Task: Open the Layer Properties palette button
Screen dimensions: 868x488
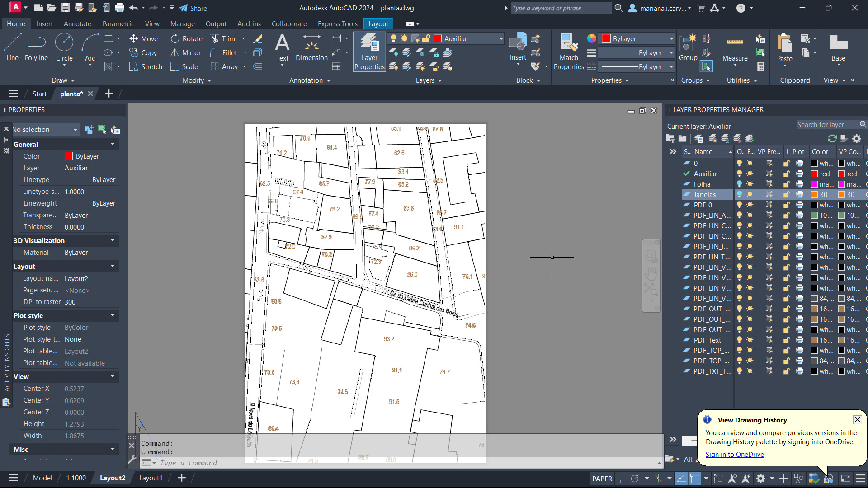Action: [369, 52]
